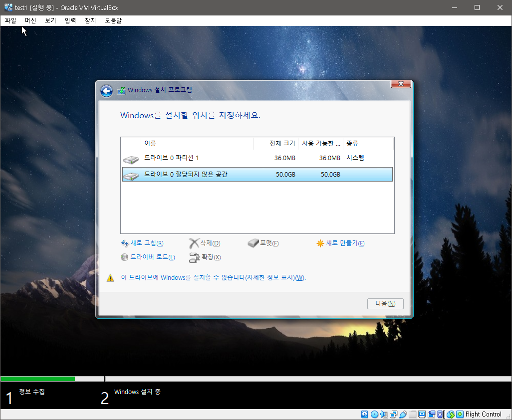This screenshot has width=512, height=420.
Task: Click the yellow warning triangle icon
Action: (110, 278)
